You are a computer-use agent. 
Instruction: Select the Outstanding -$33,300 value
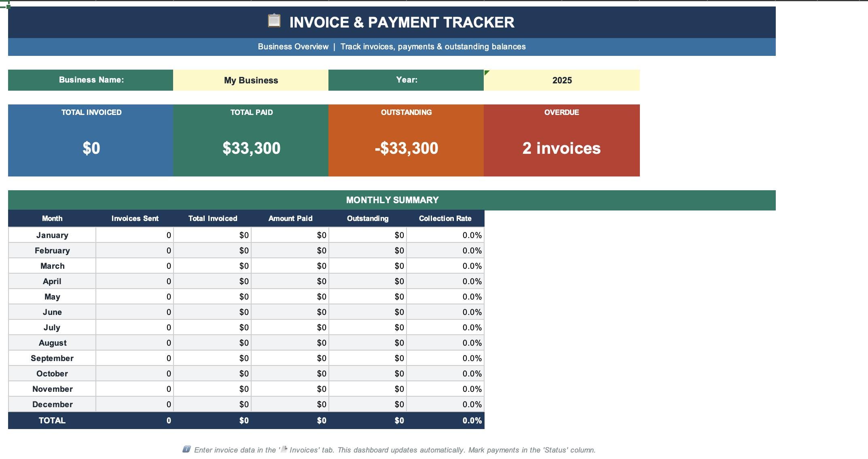(406, 148)
